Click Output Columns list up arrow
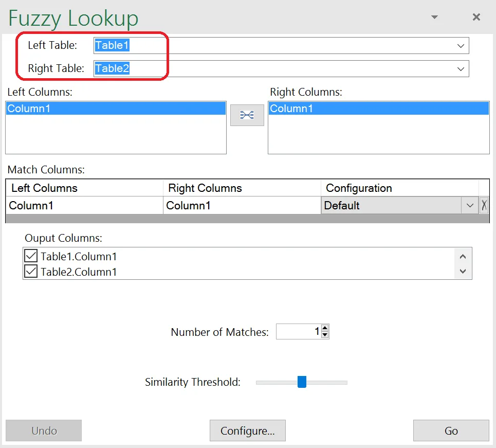 463,257
